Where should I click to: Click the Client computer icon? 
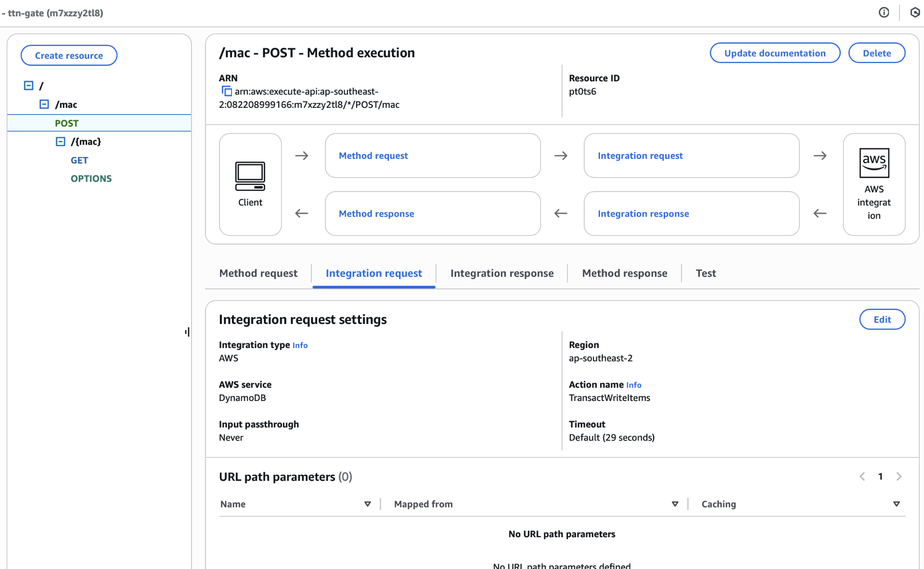point(250,176)
